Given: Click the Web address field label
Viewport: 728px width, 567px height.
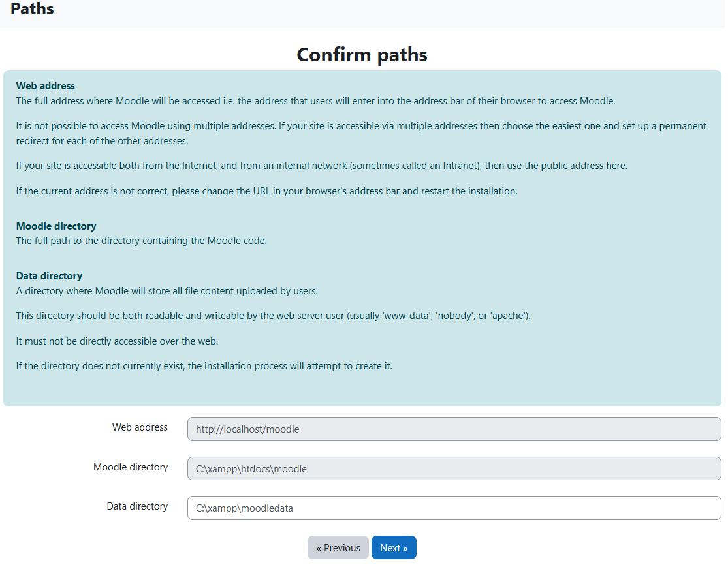Looking at the screenshot, I should coord(140,427).
